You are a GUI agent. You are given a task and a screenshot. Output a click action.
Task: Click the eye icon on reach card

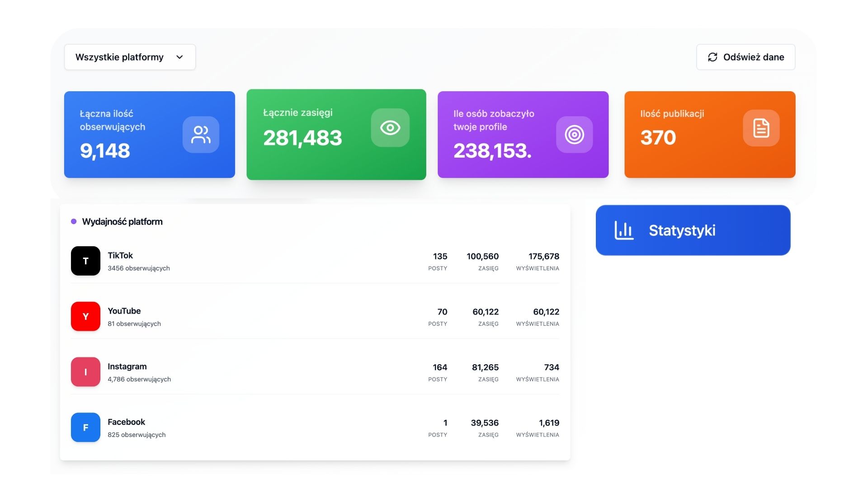390,128
